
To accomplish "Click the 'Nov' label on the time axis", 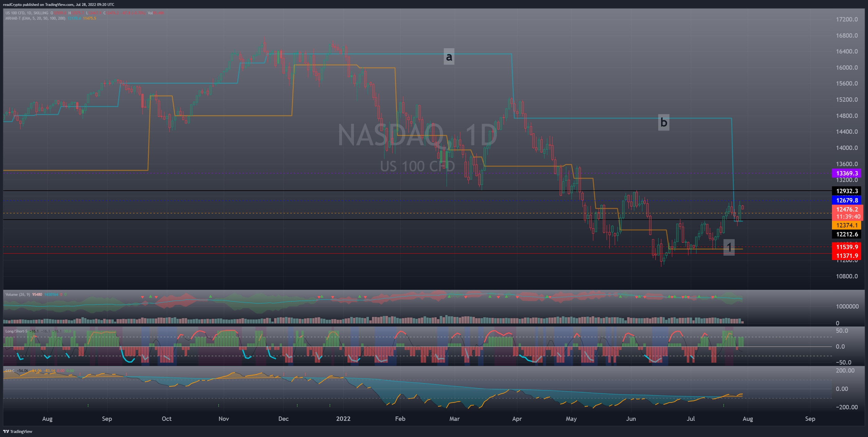I will pyautogui.click(x=224, y=419).
